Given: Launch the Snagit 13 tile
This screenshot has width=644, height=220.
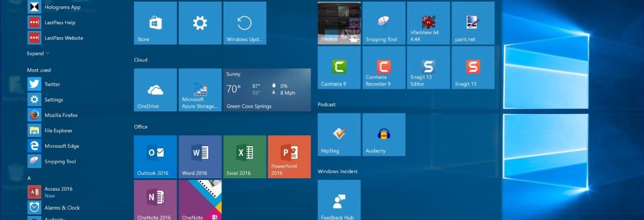Looking at the screenshot, I should (473, 68).
